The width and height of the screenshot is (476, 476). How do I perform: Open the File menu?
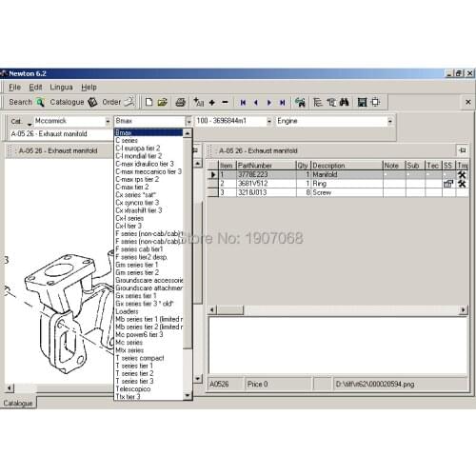coord(14,87)
